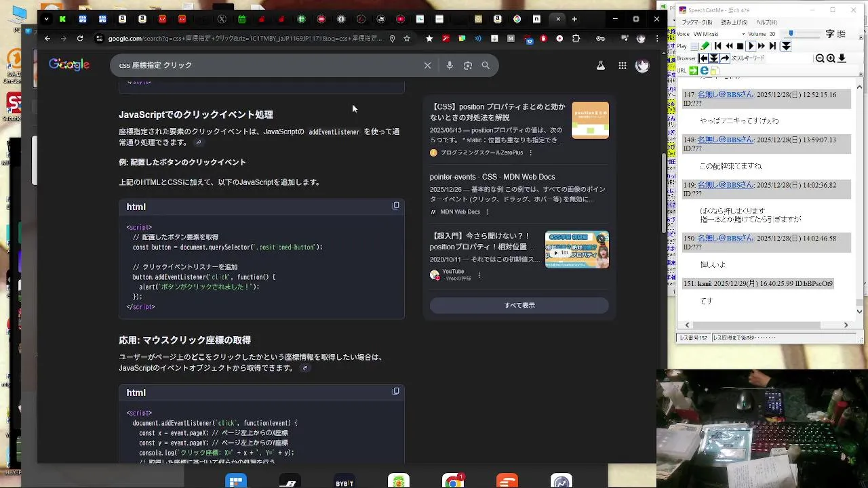
Task: Open 読み上げ(S) menu
Action: pos(736,22)
